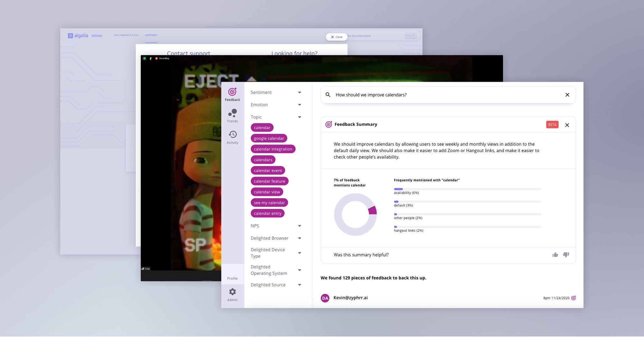Open feedback from Kevin@zyphrr.ai

pyautogui.click(x=350, y=298)
